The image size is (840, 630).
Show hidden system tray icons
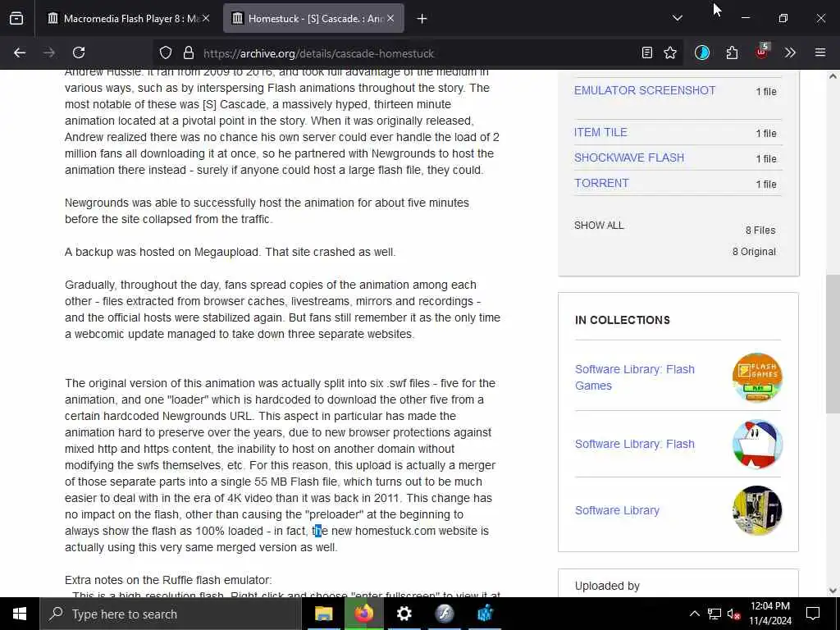pyautogui.click(x=694, y=614)
